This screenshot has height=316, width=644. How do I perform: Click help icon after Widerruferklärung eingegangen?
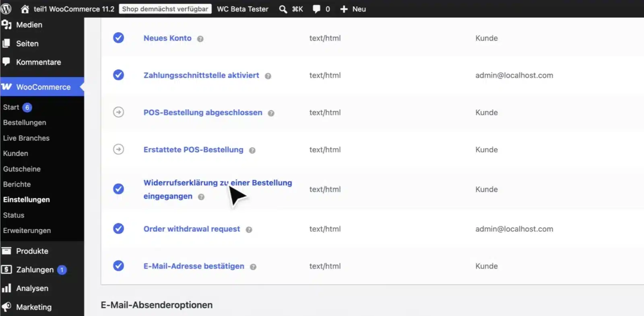201,197
